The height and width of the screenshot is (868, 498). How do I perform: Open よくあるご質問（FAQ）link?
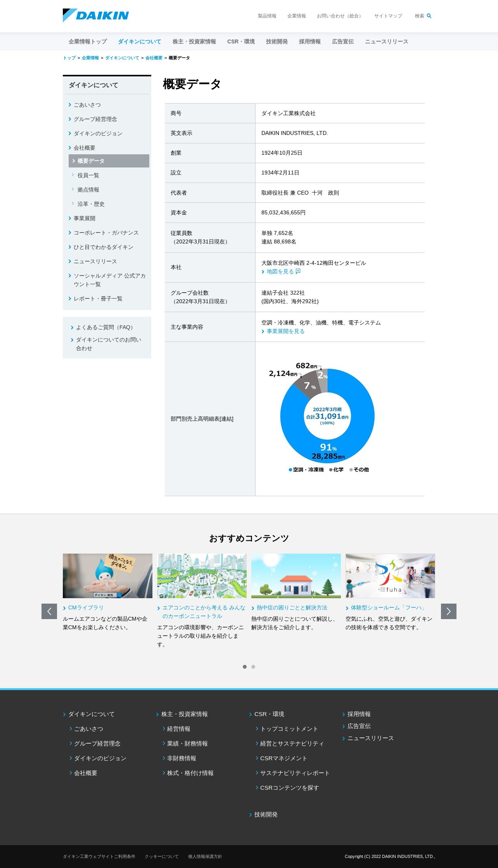coord(105,327)
